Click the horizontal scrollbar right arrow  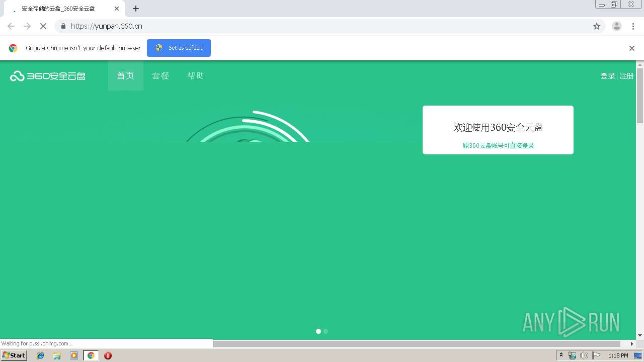point(632,344)
